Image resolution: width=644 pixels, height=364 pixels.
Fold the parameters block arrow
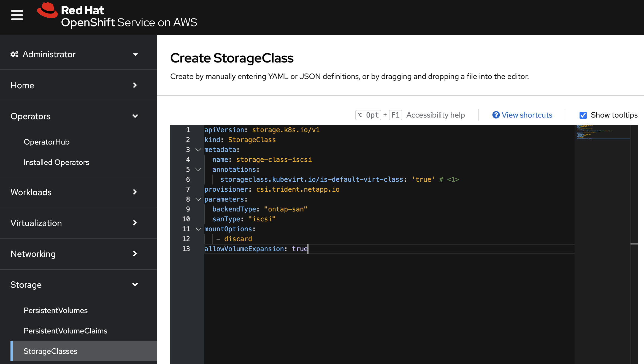click(198, 199)
